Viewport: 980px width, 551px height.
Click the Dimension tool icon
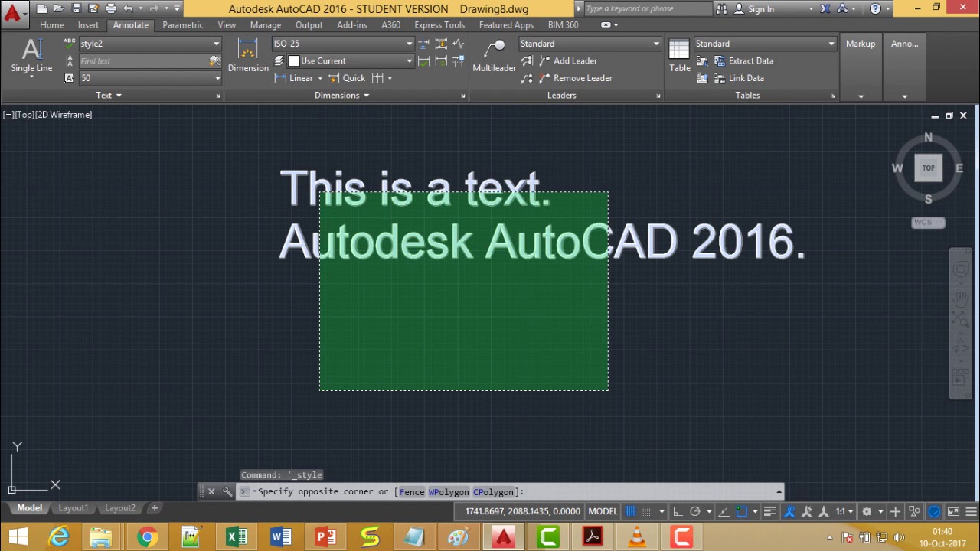pyautogui.click(x=247, y=55)
